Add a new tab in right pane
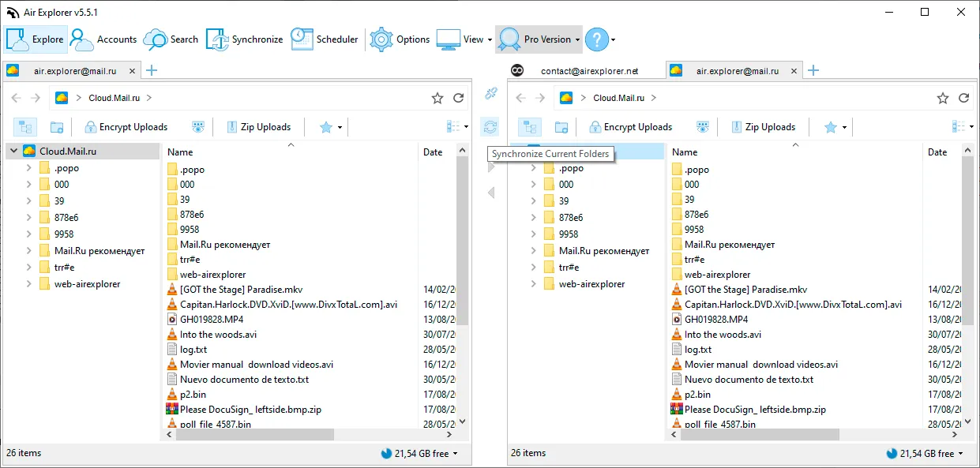This screenshot has height=468, width=980. click(x=813, y=71)
